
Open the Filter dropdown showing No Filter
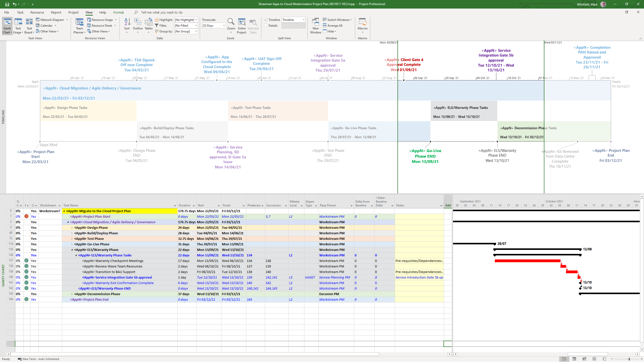pos(196,26)
